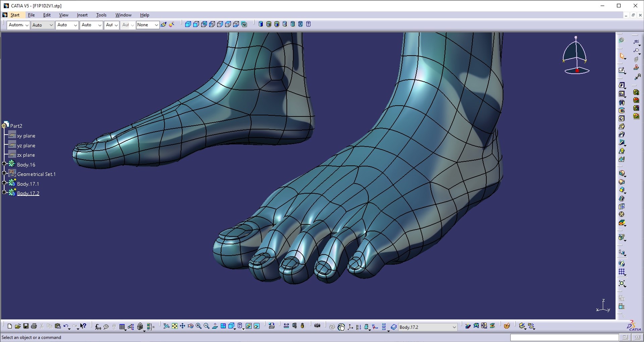
Task: Open the File menu
Action: [31, 15]
